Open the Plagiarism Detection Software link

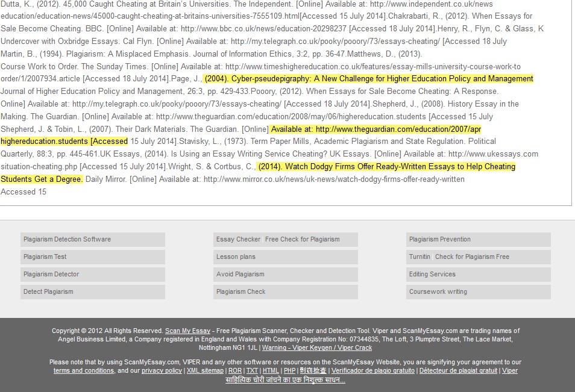tap(67, 239)
